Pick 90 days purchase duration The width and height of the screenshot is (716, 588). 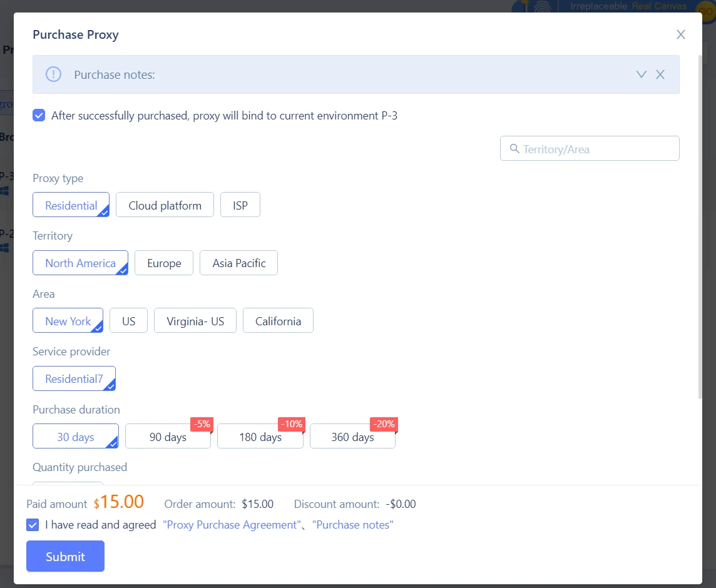tap(168, 437)
